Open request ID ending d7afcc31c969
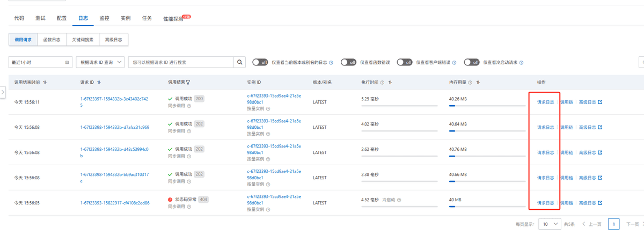This screenshot has width=644, height=235. coord(115,127)
